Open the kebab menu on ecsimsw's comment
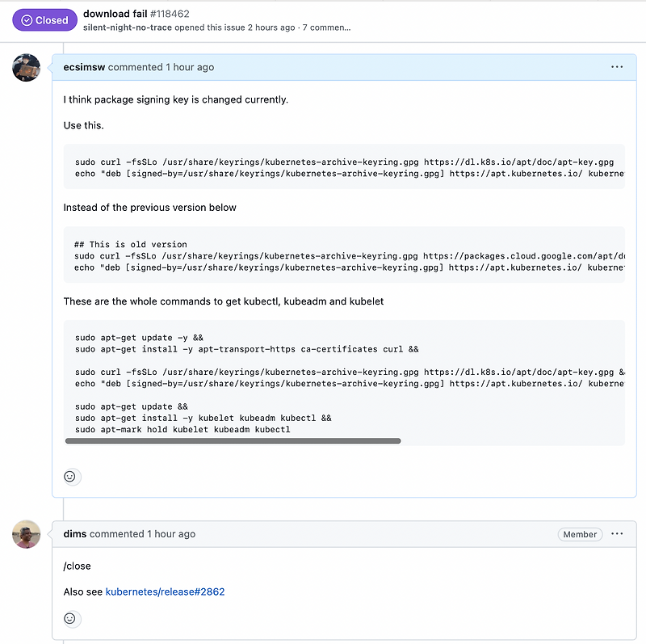The width and height of the screenshot is (646, 644). click(617, 67)
